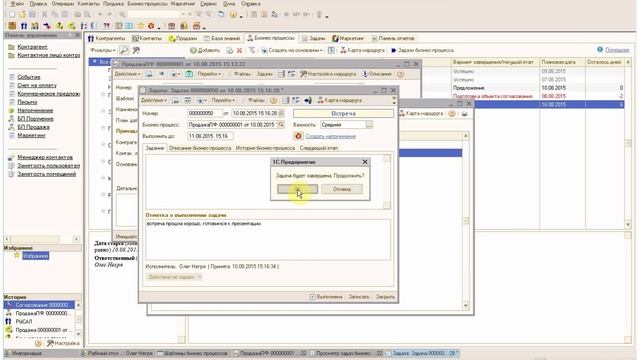
Task: Click the cut scissors icon in top toolbar
Action: 45,14
